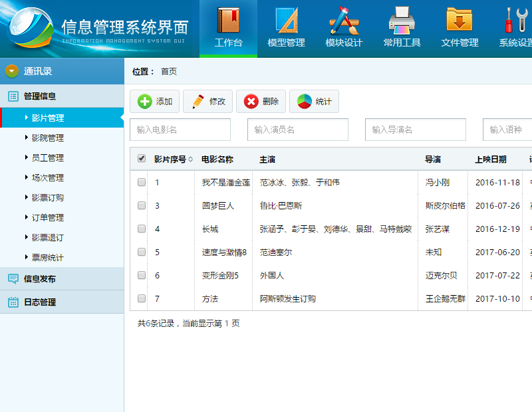Viewport: 532px width, 412px height.
Task: Click the red cross icon for 删除
Action: point(251,102)
